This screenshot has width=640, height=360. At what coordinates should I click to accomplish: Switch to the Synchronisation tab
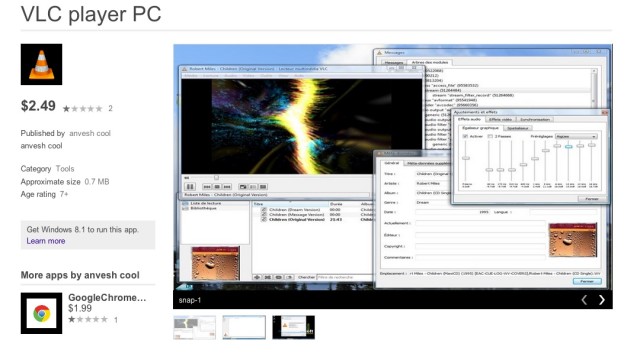[535, 119]
